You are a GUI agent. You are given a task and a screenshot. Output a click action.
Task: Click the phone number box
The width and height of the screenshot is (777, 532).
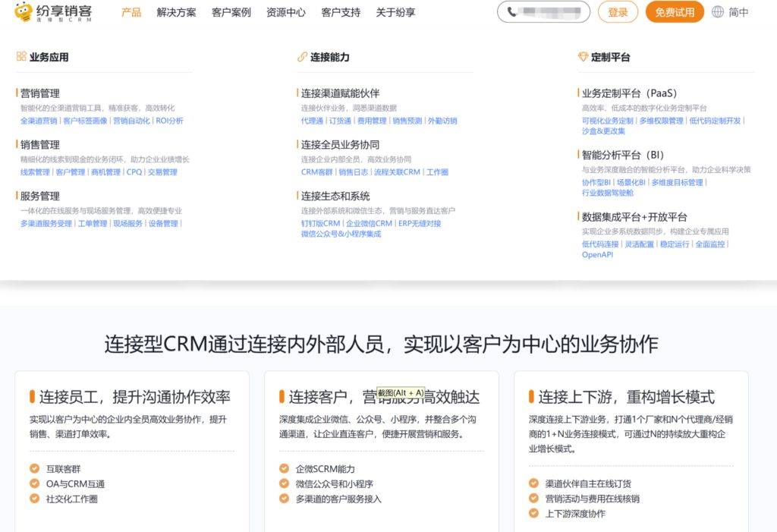(543, 12)
